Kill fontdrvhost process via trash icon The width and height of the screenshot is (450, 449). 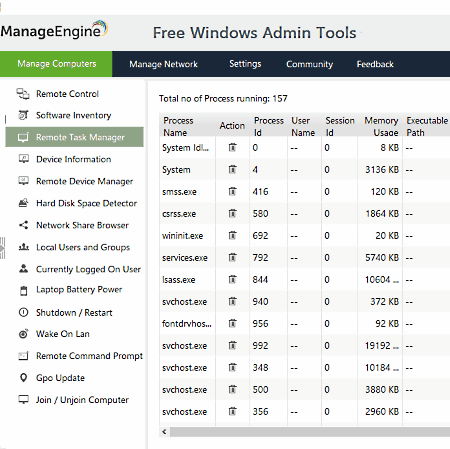(x=232, y=323)
